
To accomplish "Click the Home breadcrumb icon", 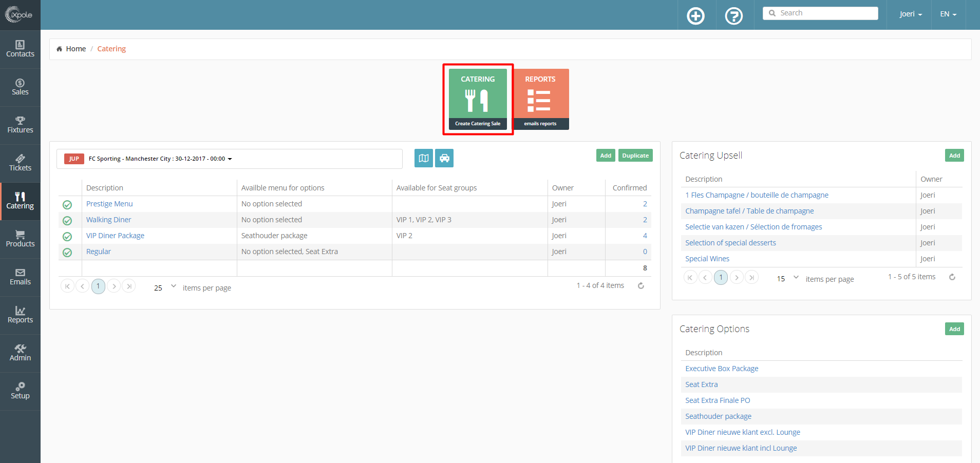I will point(60,49).
